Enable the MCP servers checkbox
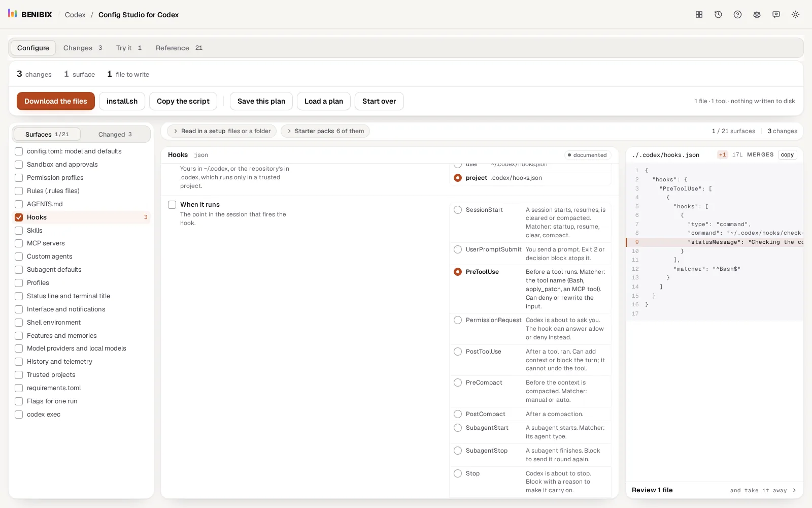The height and width of the screenshot is (508, 812). (19, 243)
